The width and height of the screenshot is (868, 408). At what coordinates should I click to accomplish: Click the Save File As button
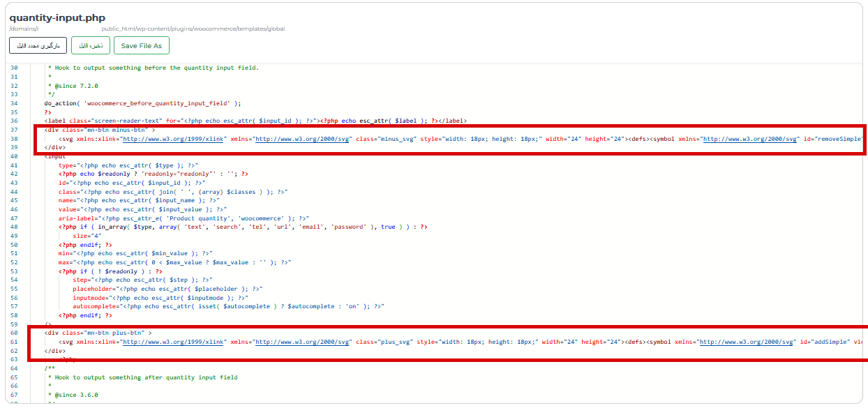tap(141, 46)
